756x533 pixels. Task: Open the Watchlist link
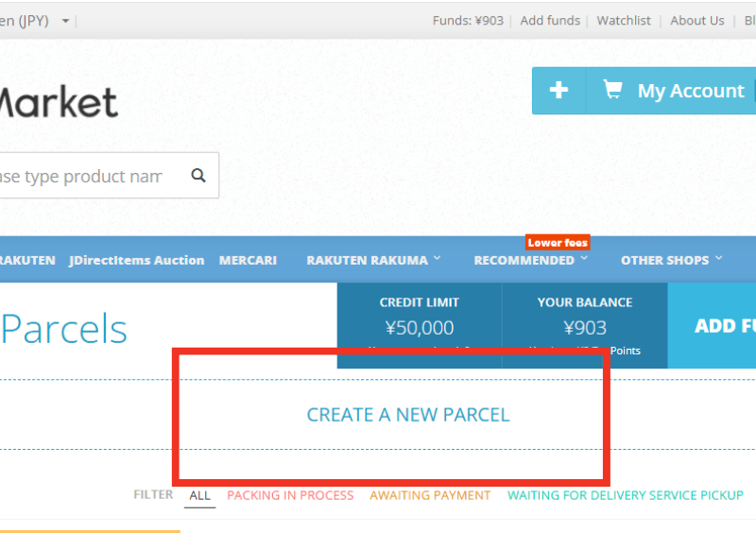point(624,21)
